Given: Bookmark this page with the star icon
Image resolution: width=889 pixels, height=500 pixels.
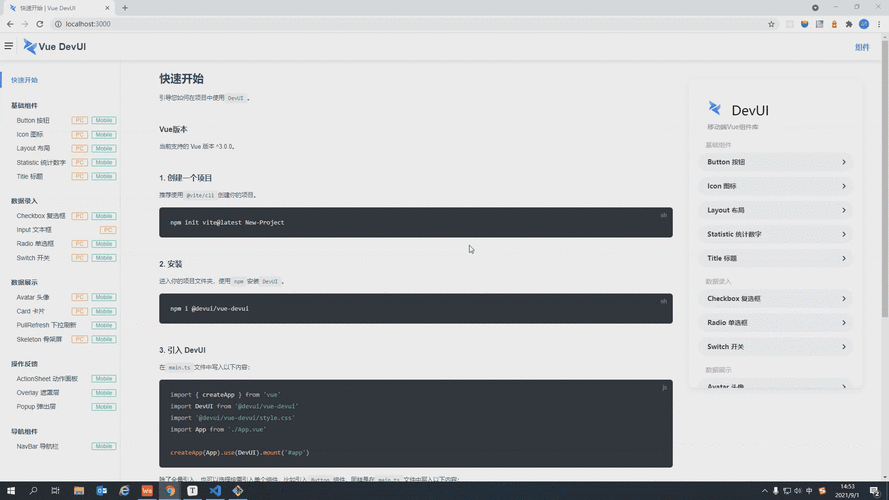Looking at the screenshot, I should point(771,24).
